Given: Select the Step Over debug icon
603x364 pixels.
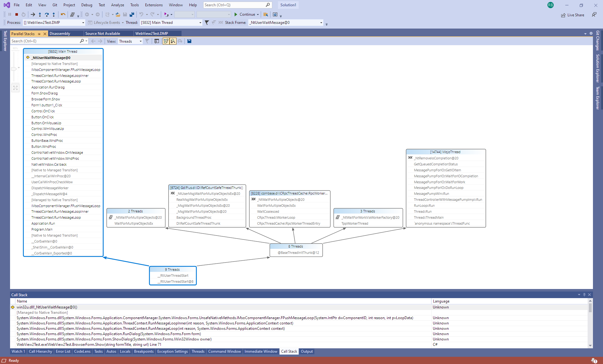Looking at the screenshot, I should click(x=47, y=14).
